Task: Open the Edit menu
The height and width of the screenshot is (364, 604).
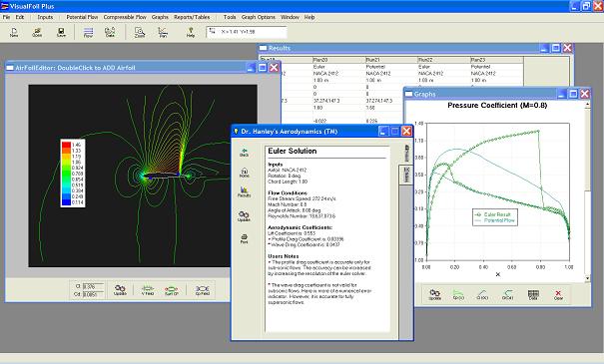Action: click(20, 17)
